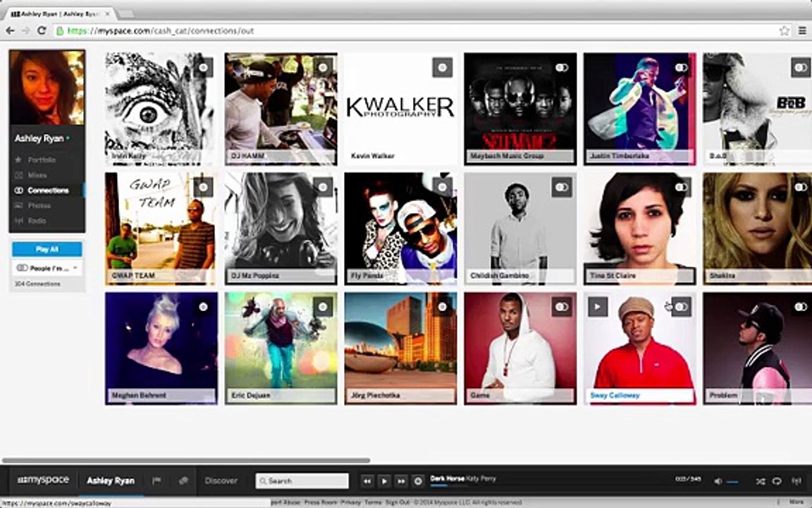Toggle connection icon on DJ Mz Poppinz card
Screen dimensions: 812x508
[x=323, y=187]
